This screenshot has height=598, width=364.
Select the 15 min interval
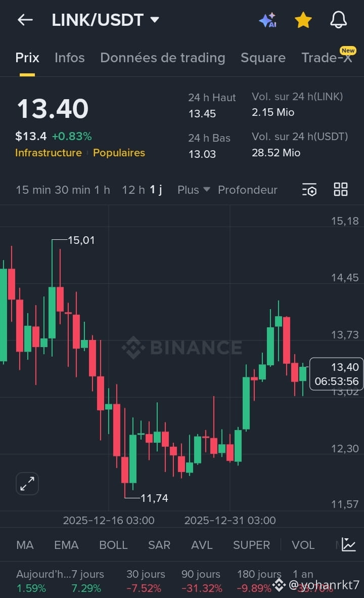coord(33,190)
